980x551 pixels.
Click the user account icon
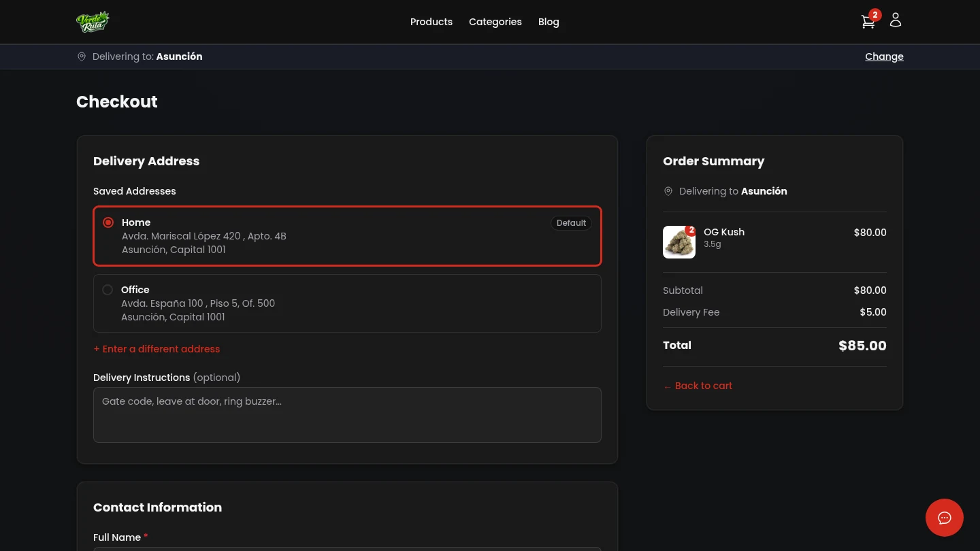coord(896,20)
